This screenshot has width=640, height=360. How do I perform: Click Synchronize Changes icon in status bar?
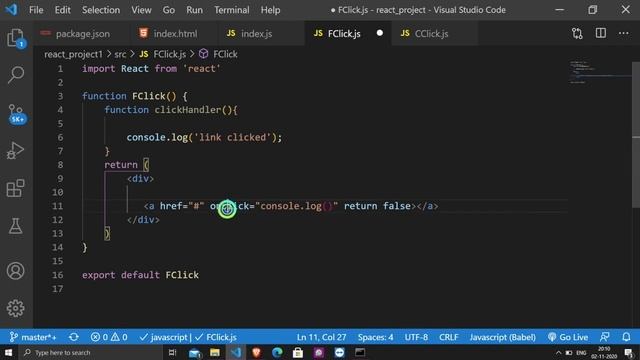tap(73, 337)
